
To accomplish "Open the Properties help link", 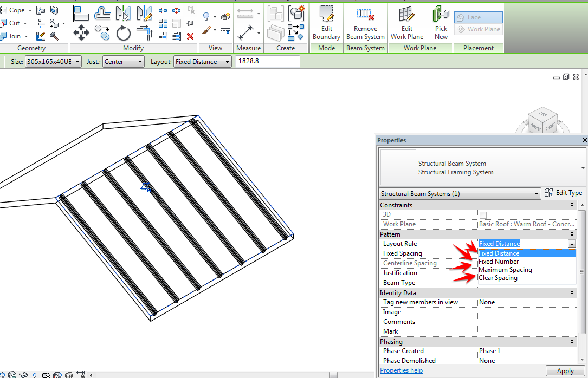I will (x=401, y=370).
